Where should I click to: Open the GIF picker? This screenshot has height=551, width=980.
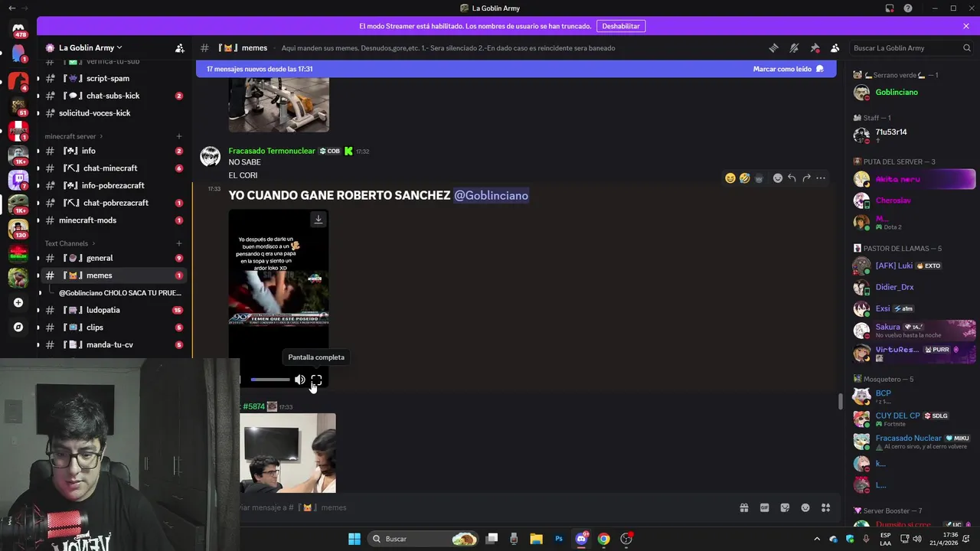click(x=764, y=507)
